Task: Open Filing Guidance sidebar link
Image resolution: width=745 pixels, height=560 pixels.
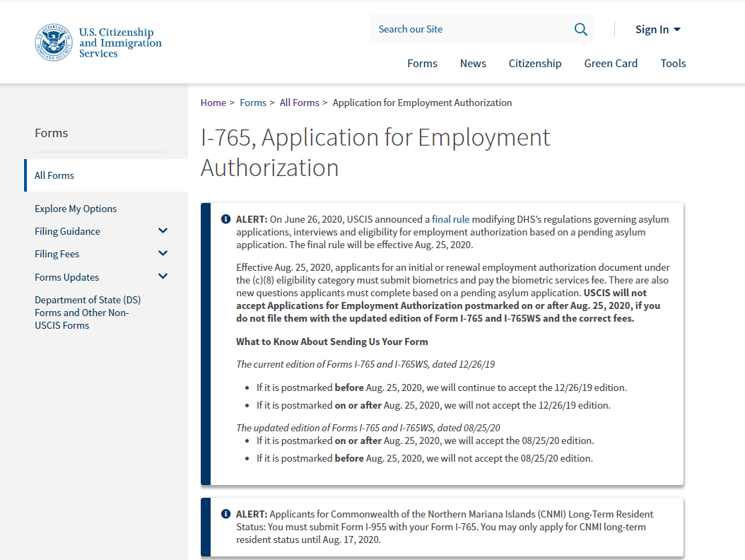Action: pyautogui.click(x=67, y=231)
